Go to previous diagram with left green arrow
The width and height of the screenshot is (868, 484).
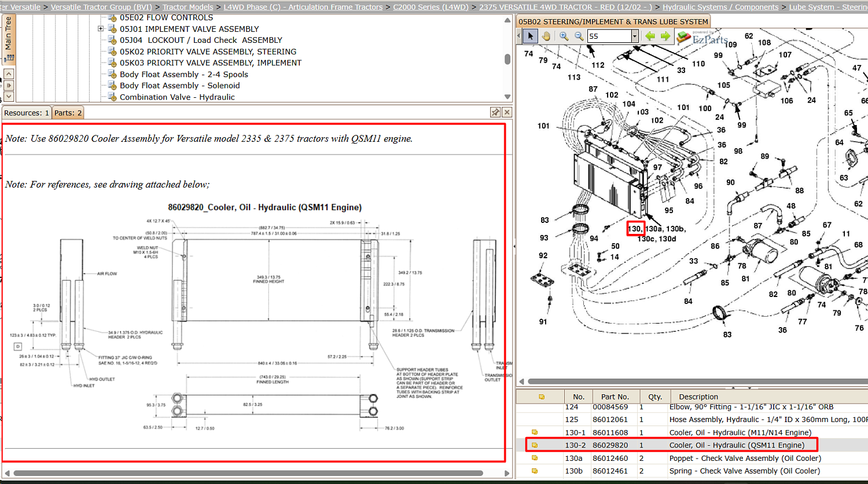tap(650, 36)
